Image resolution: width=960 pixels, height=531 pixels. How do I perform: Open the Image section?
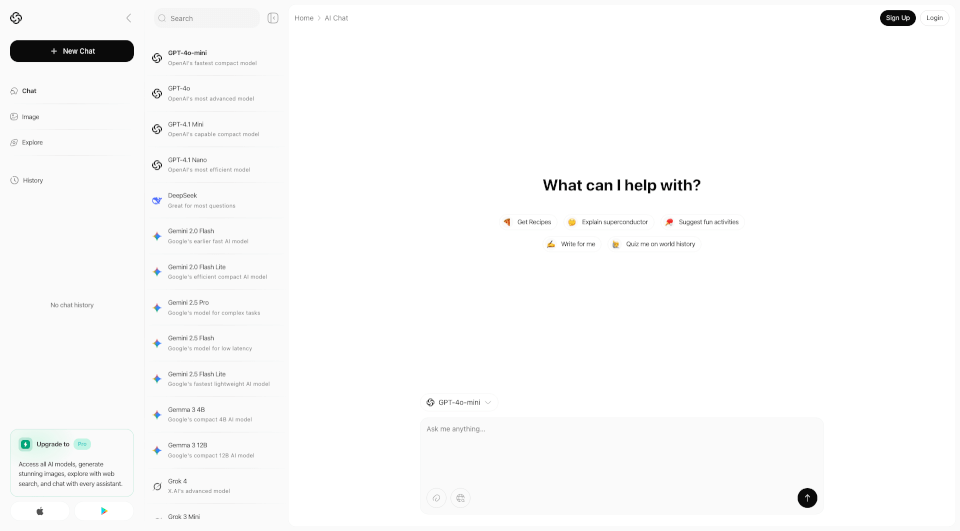click(x=72, y=116)
